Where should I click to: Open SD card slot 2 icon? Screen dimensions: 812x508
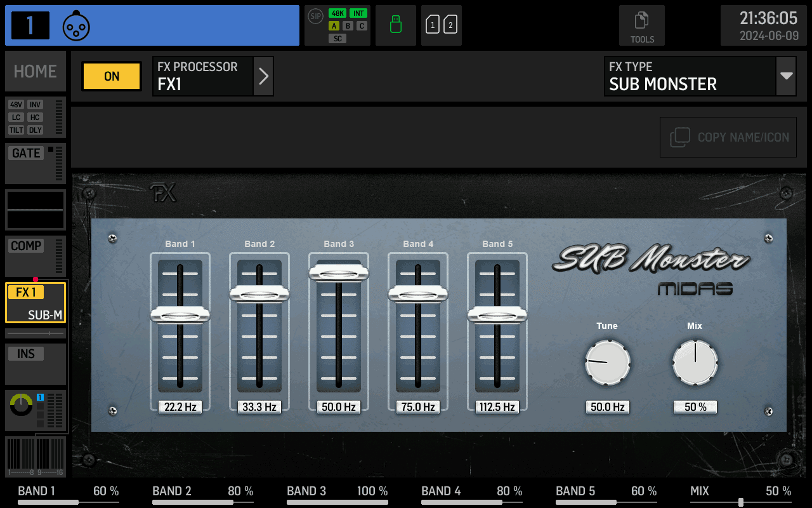(x=450, y=25)
